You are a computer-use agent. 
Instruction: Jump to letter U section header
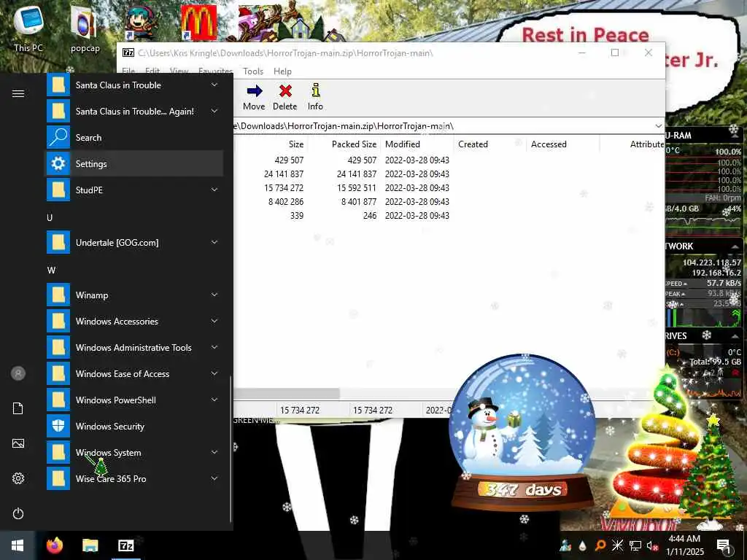coord(50,217)
